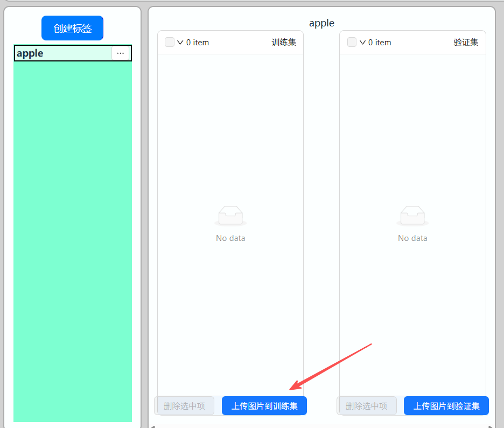This screenshot has height=428, width=504.
Task: Click the apple heading above the lists
Action: tap(321, 23)
